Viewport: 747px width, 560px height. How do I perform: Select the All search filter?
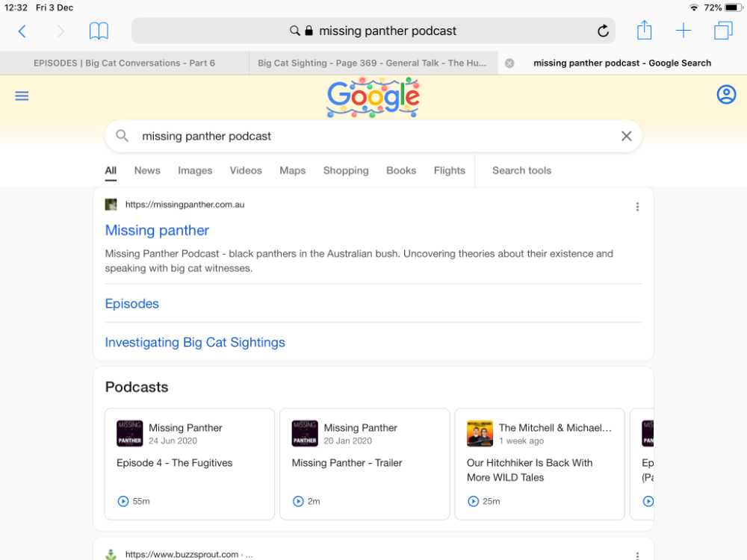pos(111,170)
